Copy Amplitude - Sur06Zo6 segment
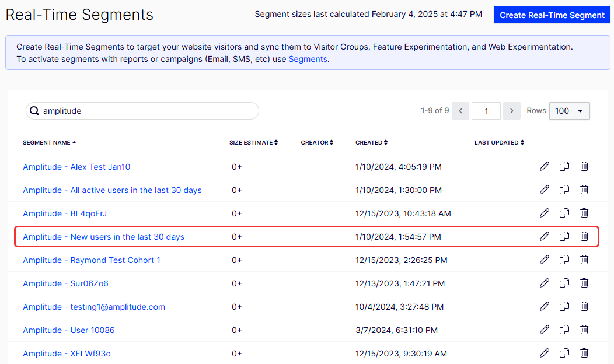Screen dimensions: 614x364 click(x=564, y=283)
